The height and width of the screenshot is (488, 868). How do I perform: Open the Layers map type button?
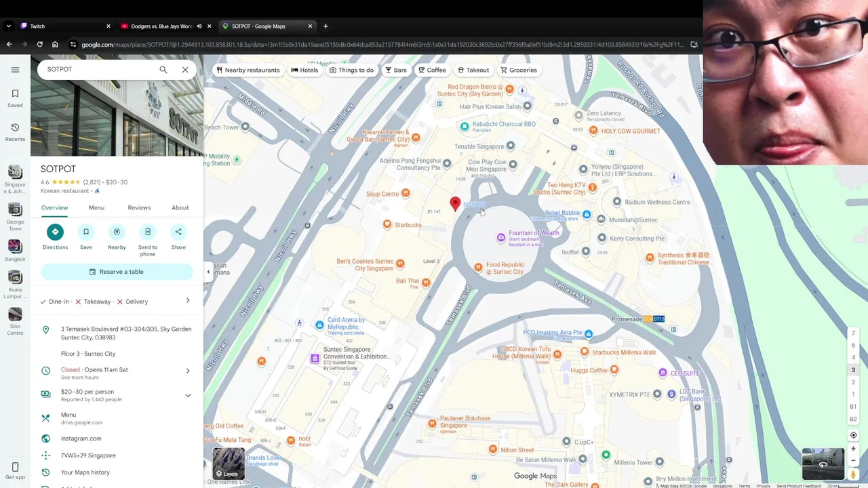tap(229, 464)
